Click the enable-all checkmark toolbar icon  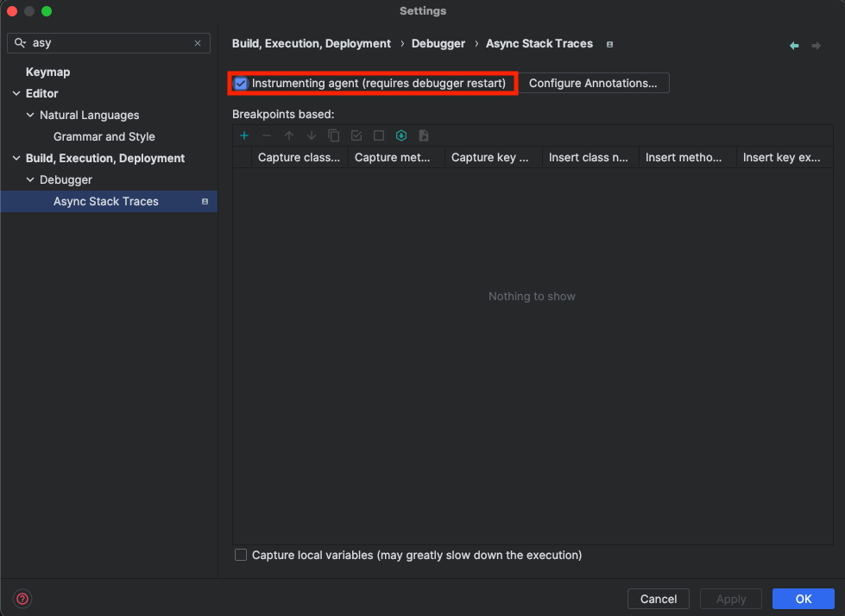[356, 135]
